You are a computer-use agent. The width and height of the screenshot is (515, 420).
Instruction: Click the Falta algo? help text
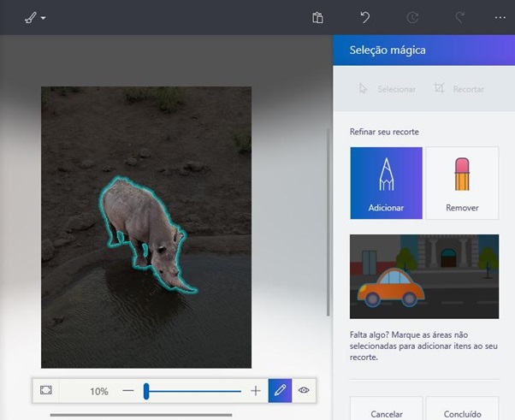pyautogui.click(x=423, y=346)
